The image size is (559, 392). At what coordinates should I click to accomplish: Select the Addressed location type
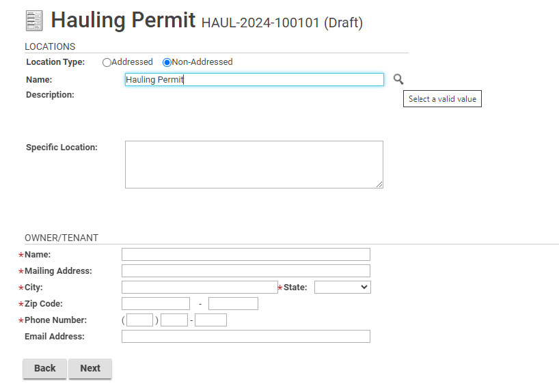tap(107, 62)
